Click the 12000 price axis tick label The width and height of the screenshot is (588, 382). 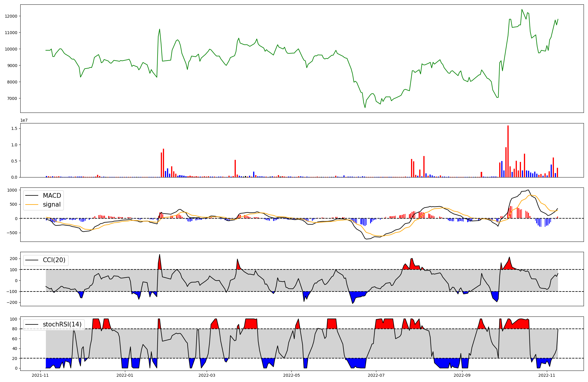(x=11, y=16)
